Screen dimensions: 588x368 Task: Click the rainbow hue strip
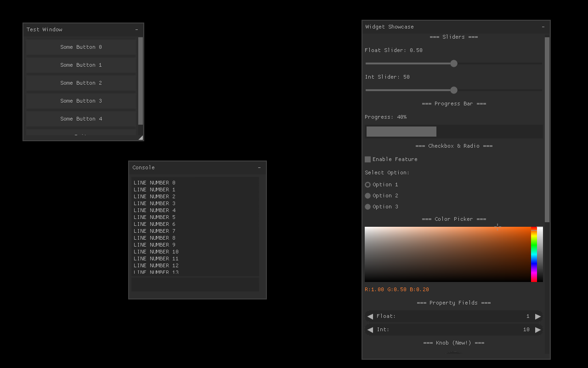(x=534, y=254)
